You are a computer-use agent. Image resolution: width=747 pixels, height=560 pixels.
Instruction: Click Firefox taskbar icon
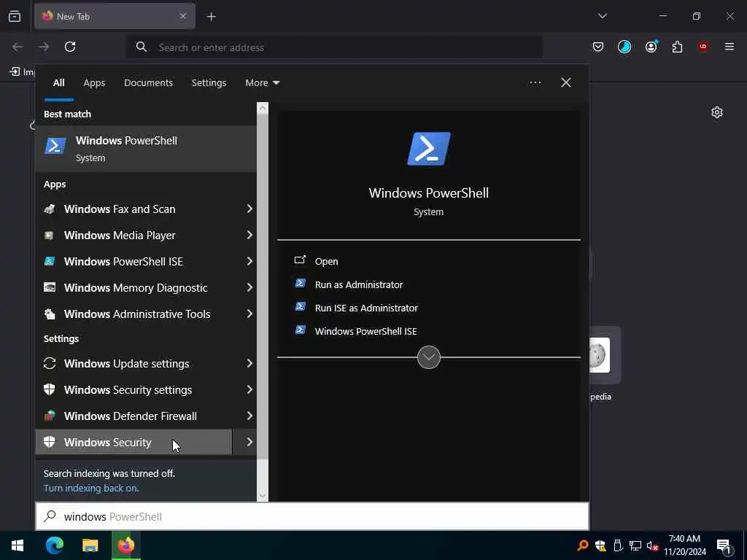[x=126, y=545]
